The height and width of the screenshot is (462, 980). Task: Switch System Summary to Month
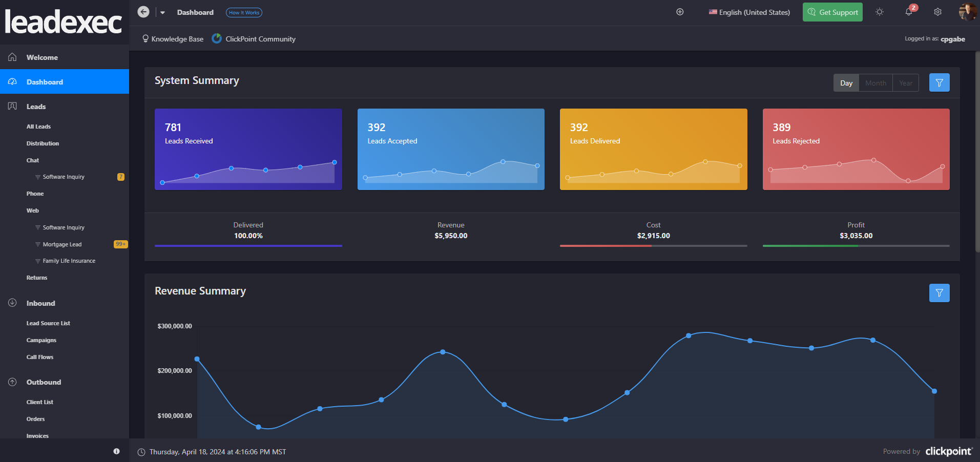(875, 83)
